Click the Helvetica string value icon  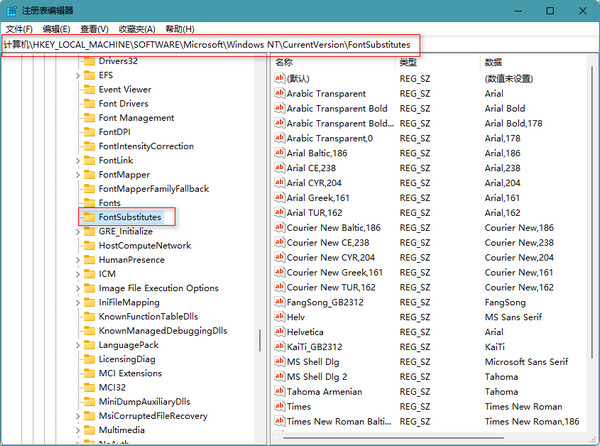pyautogui.click(x=280, y=332)
